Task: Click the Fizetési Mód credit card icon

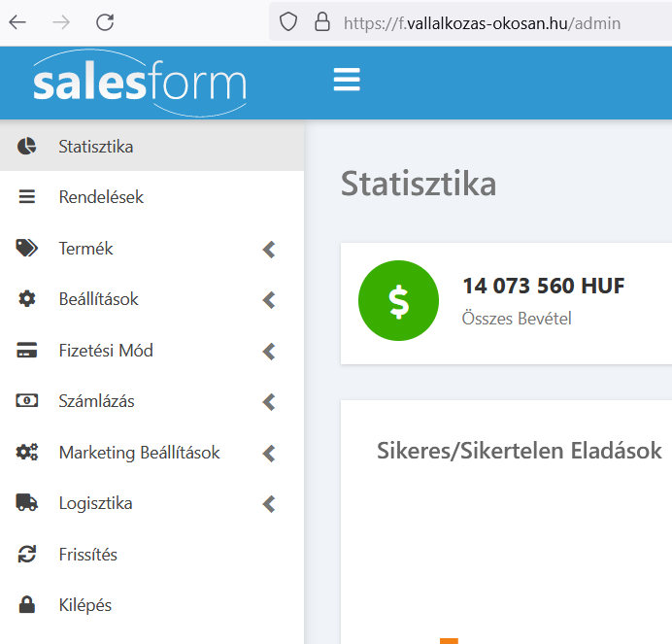Action: pos(26,350)
